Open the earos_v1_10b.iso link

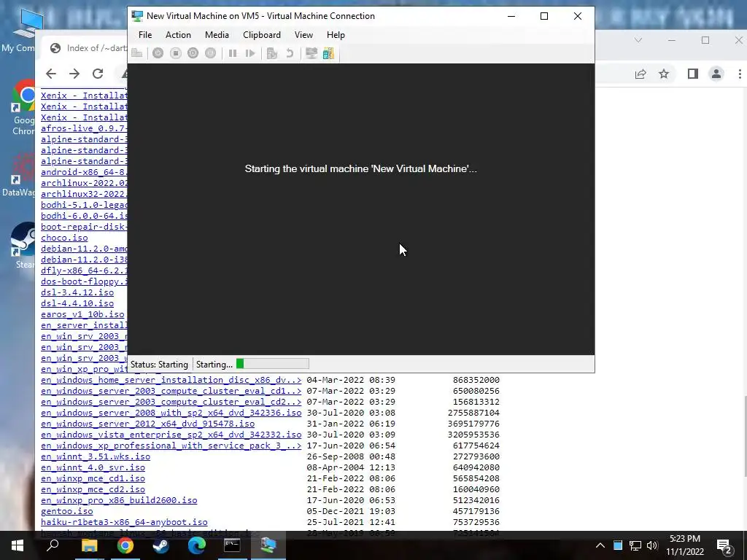coord(82,315)
